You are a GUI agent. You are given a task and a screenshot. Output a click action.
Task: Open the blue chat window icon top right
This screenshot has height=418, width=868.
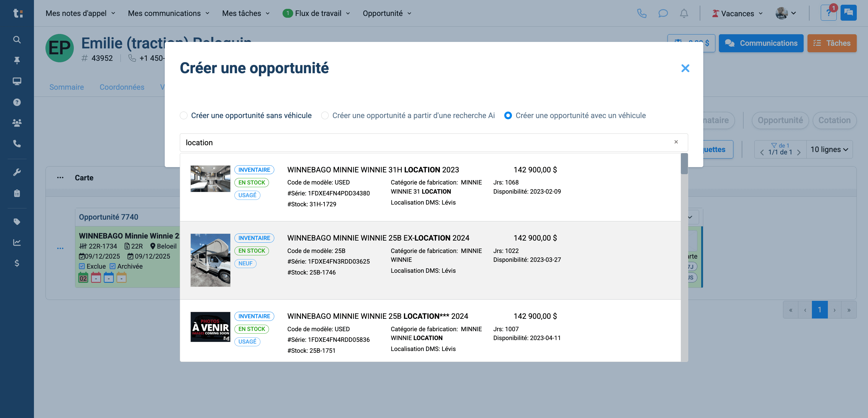click(x=849, y=13)
